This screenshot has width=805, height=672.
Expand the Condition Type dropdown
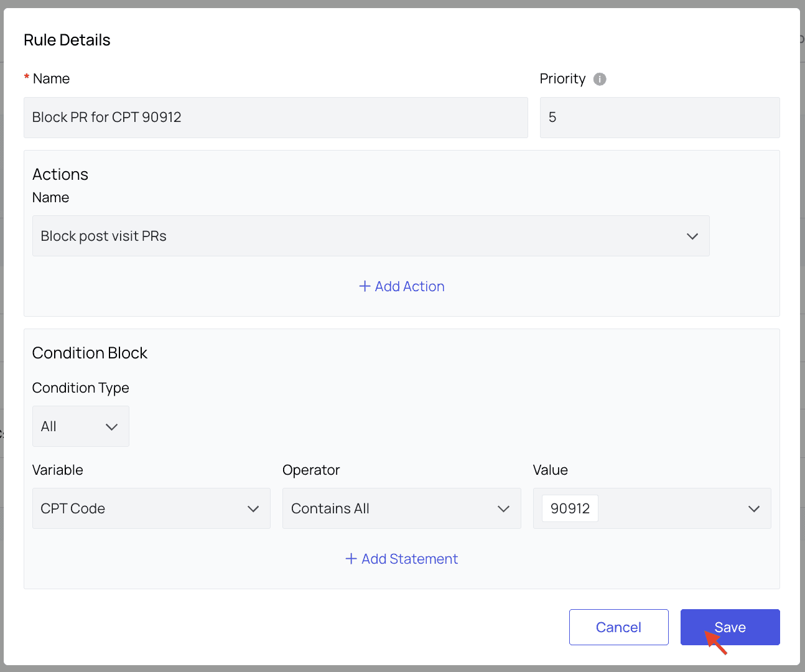point(80,426)
